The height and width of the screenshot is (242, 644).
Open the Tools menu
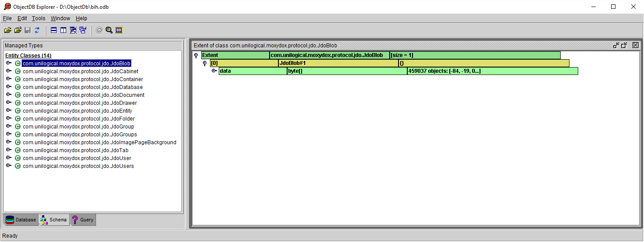39,18
